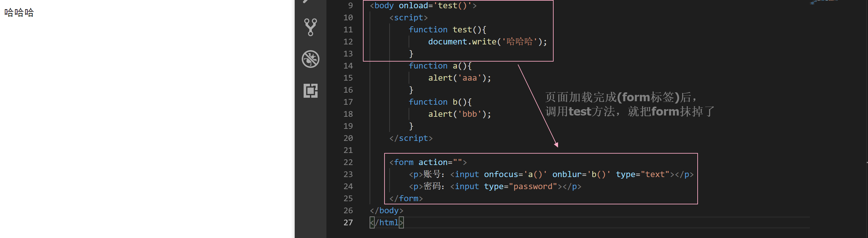Image resolution: width=868 pixels, height=238 pixels.
Task: Click the alert('bbb') statement
Action: (x=459, y=114)
